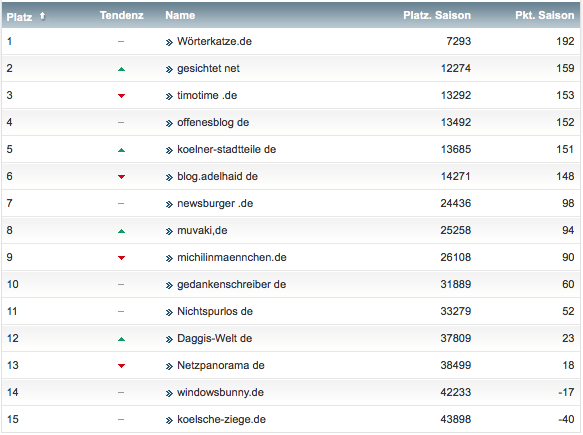Click red down-trend arrow for timotime .de
This screenshot has width=583, height=435.
[121, 96]
